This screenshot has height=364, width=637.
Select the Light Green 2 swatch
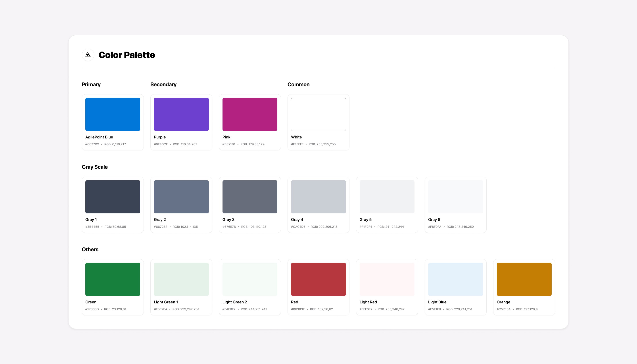click(250, 279)
